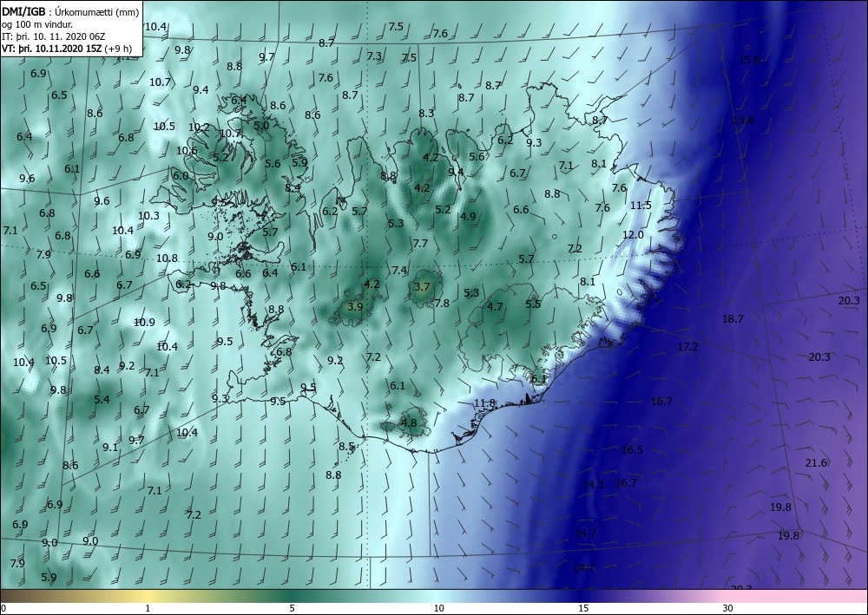Click the 8.3 value in the north

[x=426, y=113]
